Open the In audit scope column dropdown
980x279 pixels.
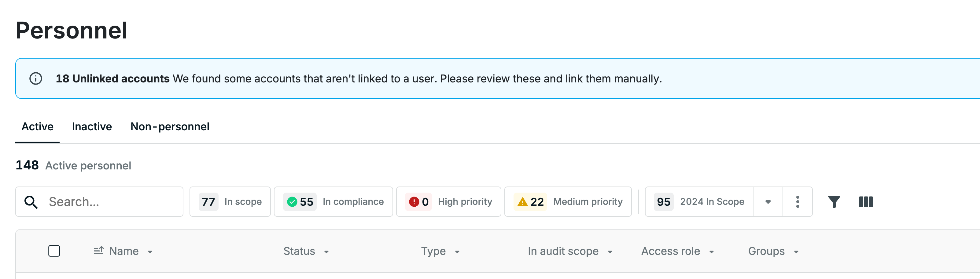tap(610, 252)
